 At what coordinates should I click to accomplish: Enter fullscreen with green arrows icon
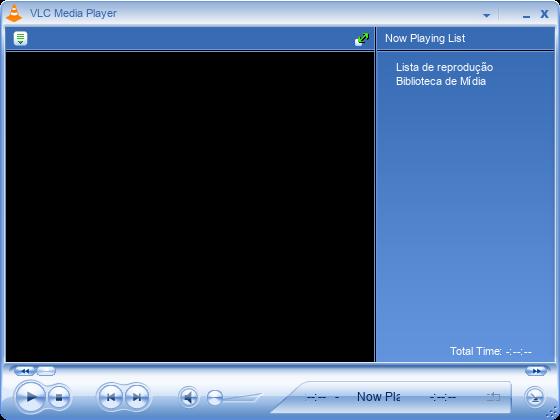pos(362,39)
